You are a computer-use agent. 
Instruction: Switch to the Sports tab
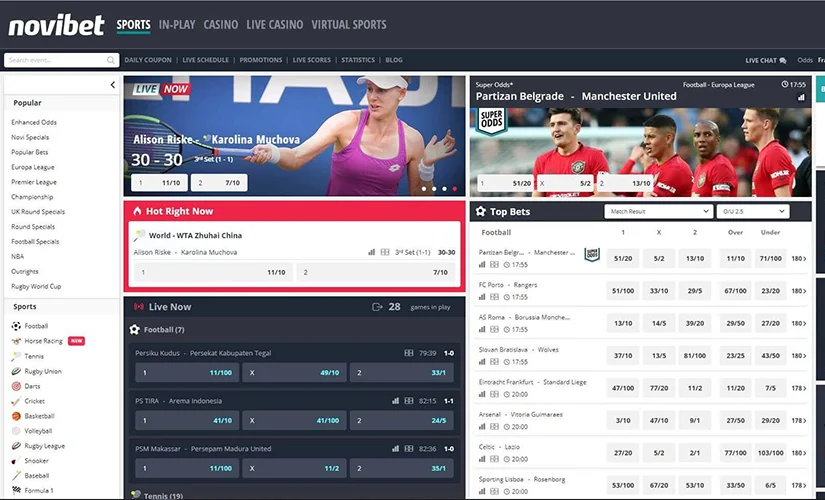pyautogui.click(x=133, y=25)
